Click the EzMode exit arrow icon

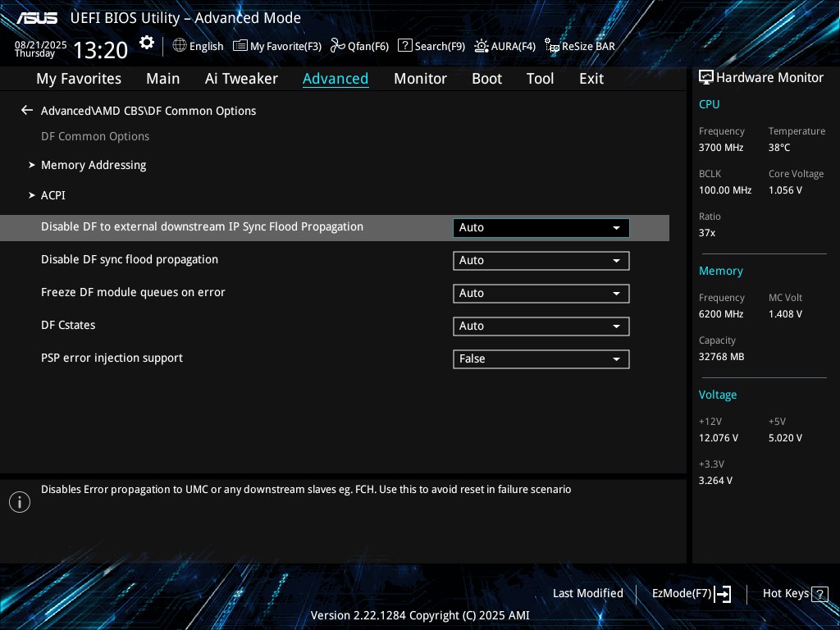(x=723, y=594)
